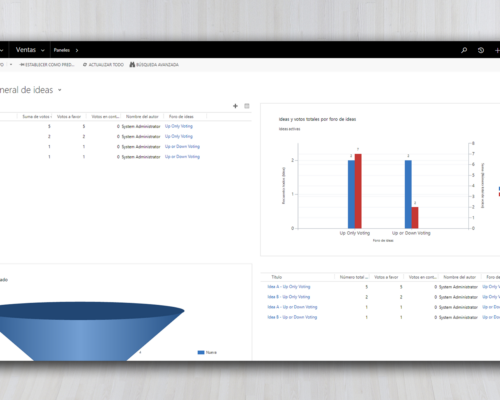Image resolution: width=500 pixels, height=400 pixels.
Task: Open dashboard title ideas dropdown arrow
Action: click(60, 90)
